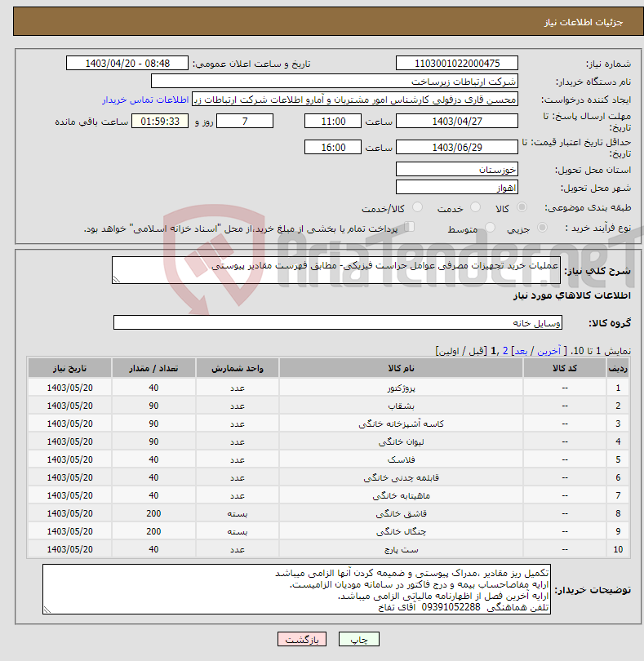Click the توضیحات خریدار text area

296,589
